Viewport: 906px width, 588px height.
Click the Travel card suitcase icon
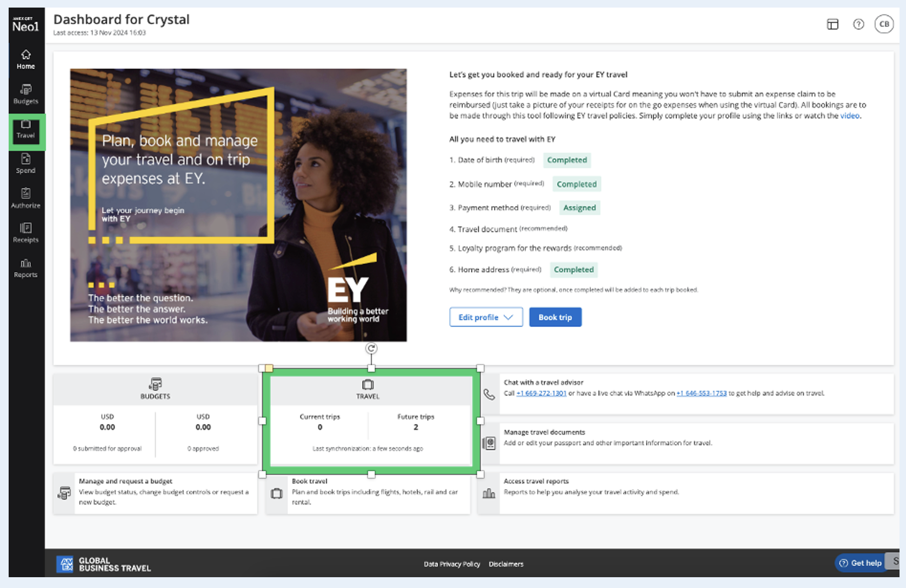[368, 385]
